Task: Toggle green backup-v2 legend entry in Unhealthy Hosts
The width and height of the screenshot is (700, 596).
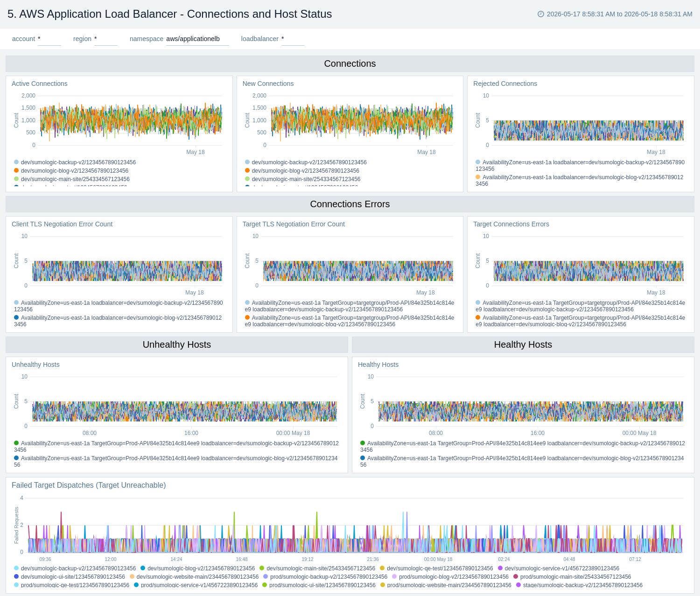Action: 176,447
